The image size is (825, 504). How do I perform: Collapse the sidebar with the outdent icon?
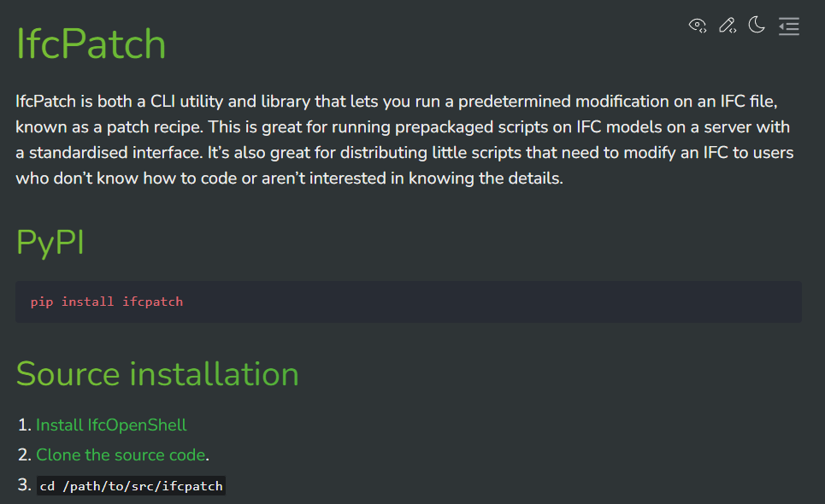tap(789, 26)
